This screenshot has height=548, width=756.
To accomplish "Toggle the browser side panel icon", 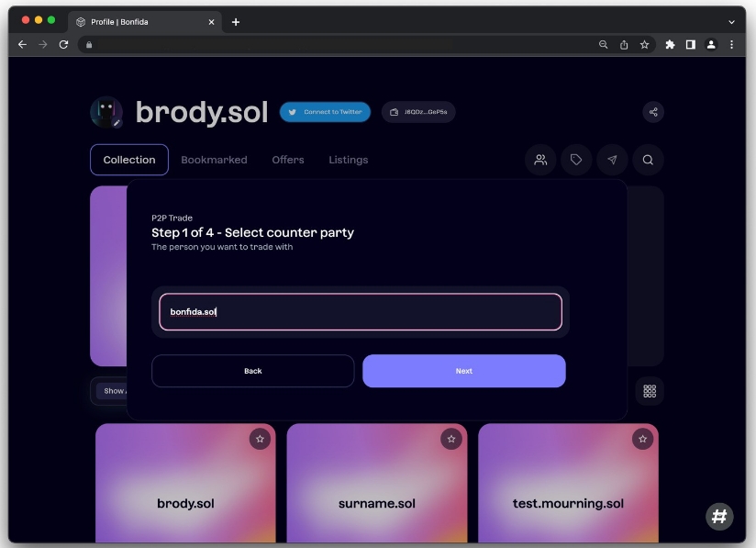I will 691,44.
